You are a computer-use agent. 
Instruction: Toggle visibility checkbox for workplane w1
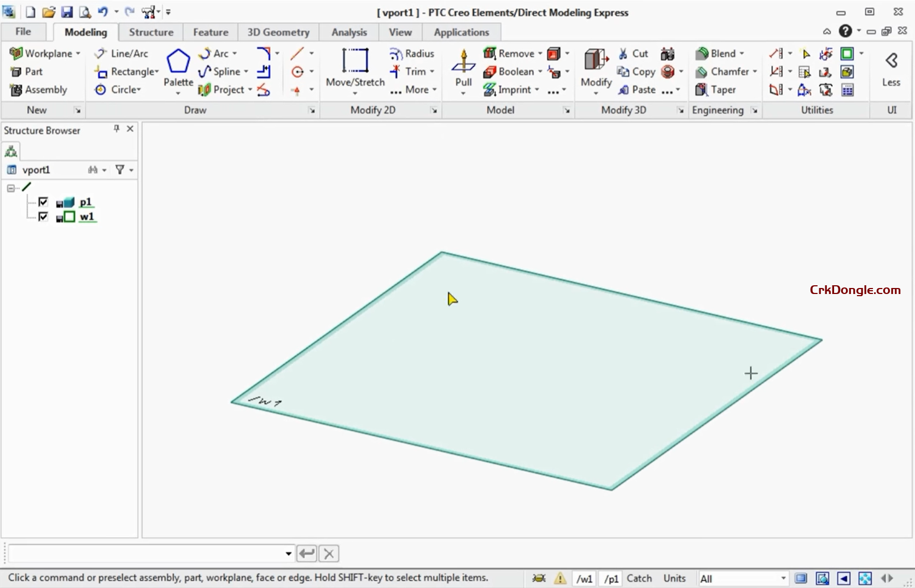(44, 216)
